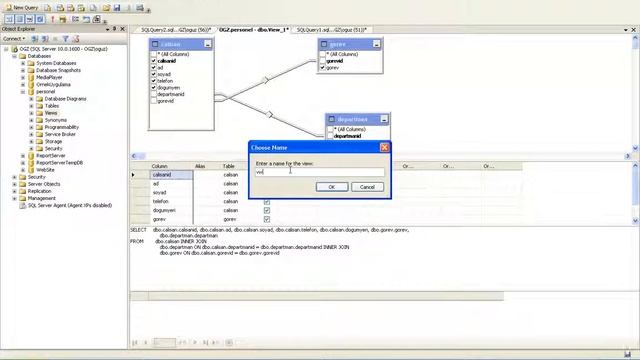Open the Connect dropdown in Object Explorer
640x360 pixels.
tap(14, 38)
